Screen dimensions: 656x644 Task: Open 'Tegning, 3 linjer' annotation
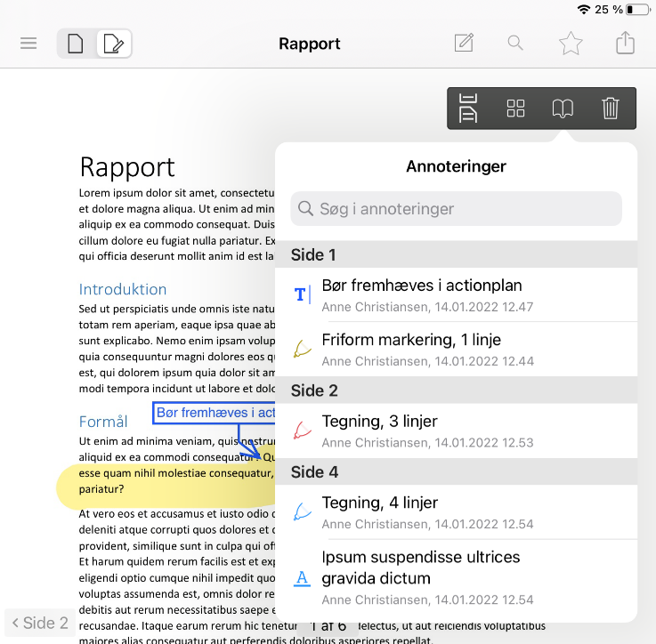456,431
